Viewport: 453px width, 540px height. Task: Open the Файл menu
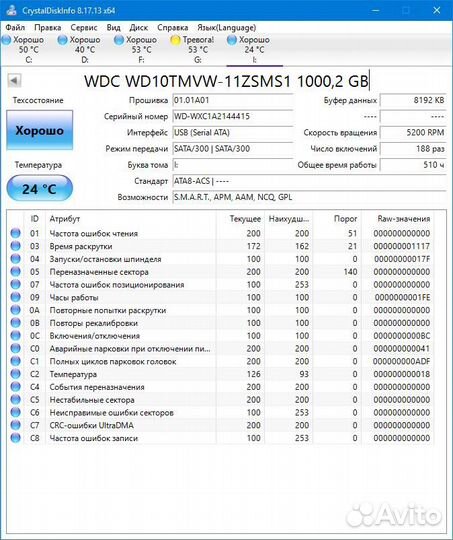(x=15, y=28)
